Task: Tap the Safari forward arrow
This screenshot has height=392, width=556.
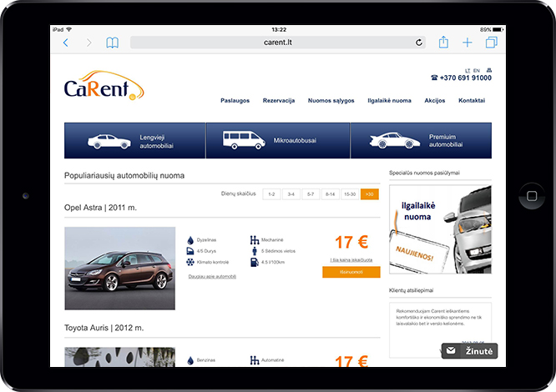Action: tap(89, 43)
